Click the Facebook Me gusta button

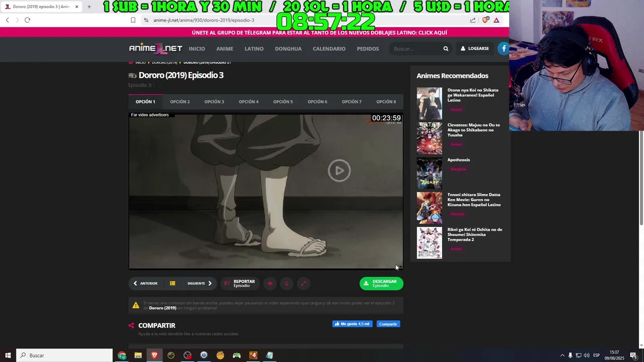352,324
